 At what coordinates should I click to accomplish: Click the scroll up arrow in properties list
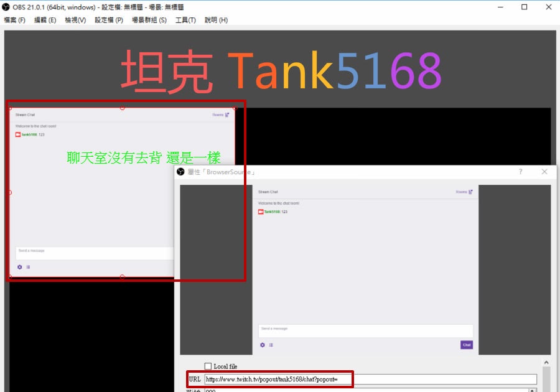tap(546, 362)
